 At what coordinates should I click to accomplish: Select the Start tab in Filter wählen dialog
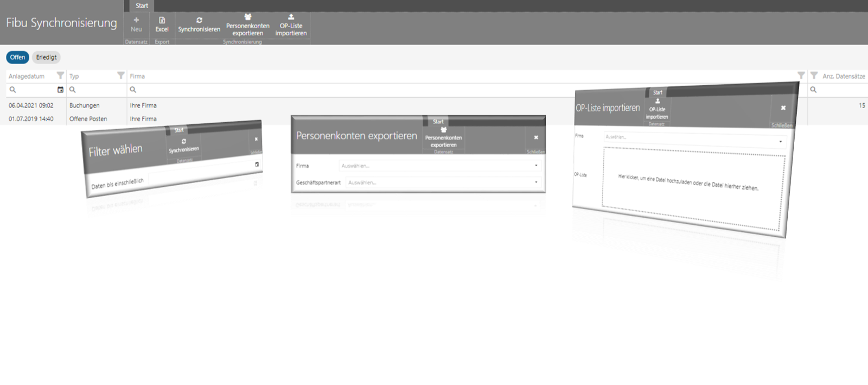pos(178,130)
